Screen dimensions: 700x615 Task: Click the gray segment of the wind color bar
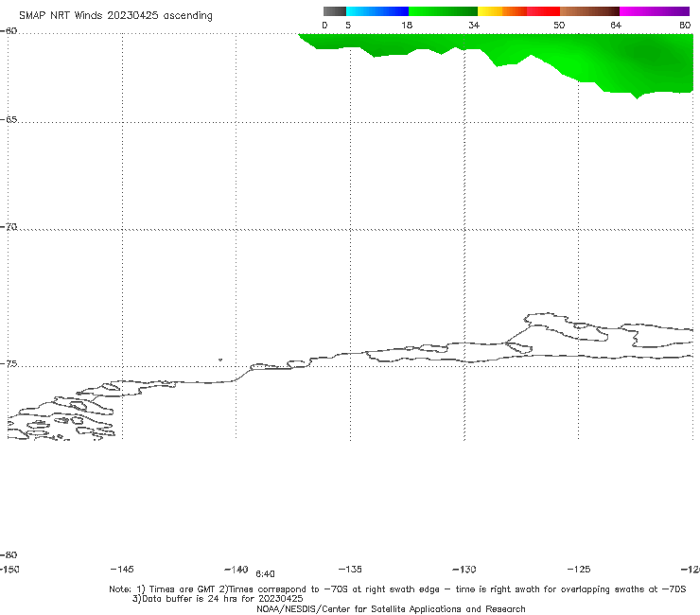pos(334,11)
